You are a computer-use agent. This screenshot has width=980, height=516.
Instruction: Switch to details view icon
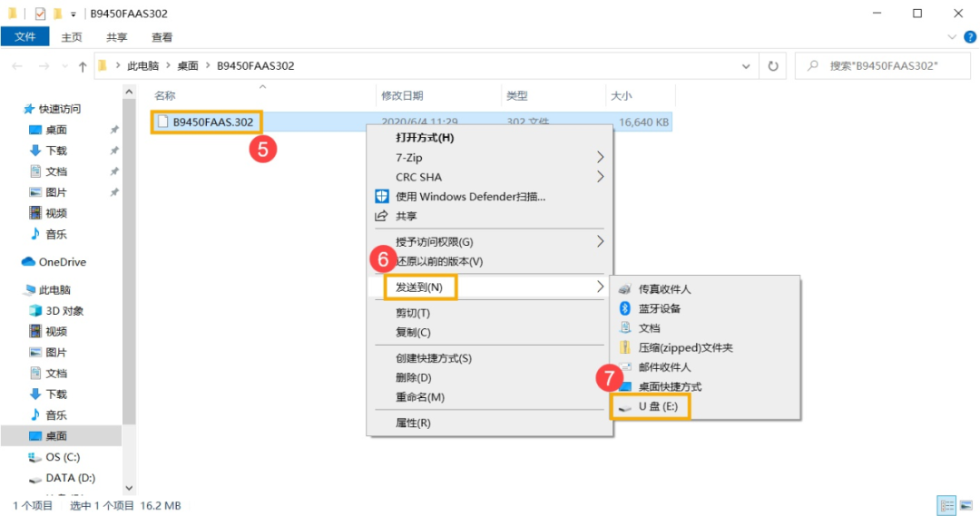coord(946,505)
